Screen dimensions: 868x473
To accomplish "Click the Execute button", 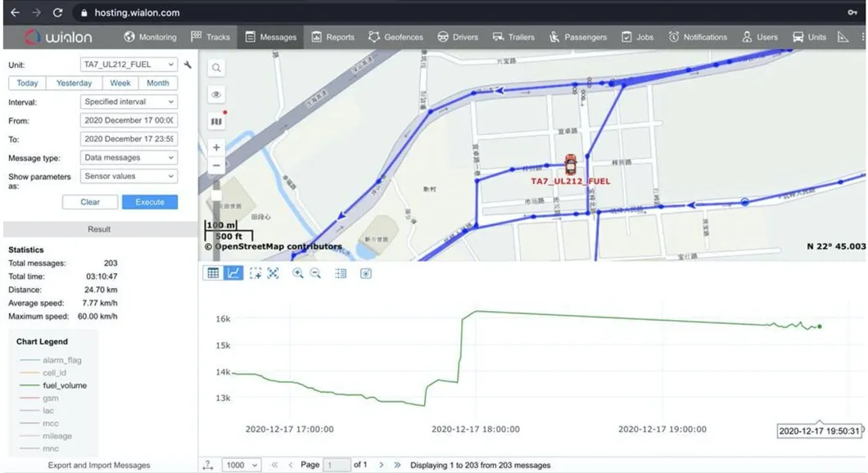I will pyautogui.click(x=150, y=201).
